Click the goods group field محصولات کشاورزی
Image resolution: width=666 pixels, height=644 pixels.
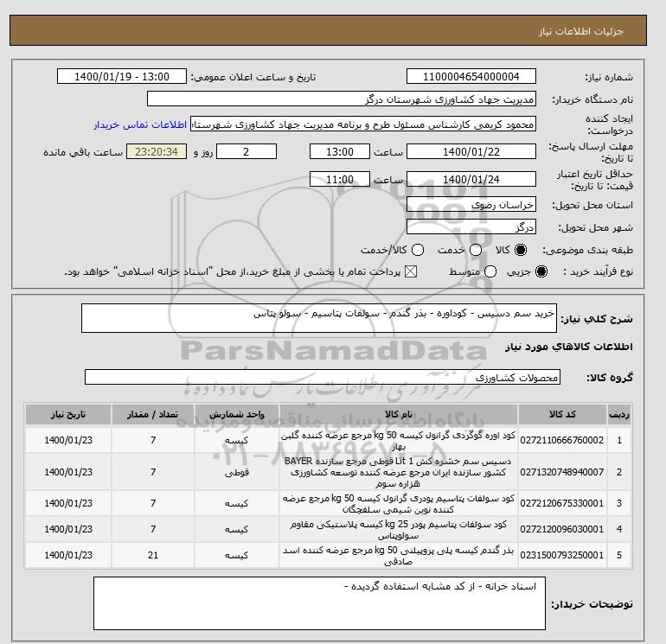click(x=323, y=377)
